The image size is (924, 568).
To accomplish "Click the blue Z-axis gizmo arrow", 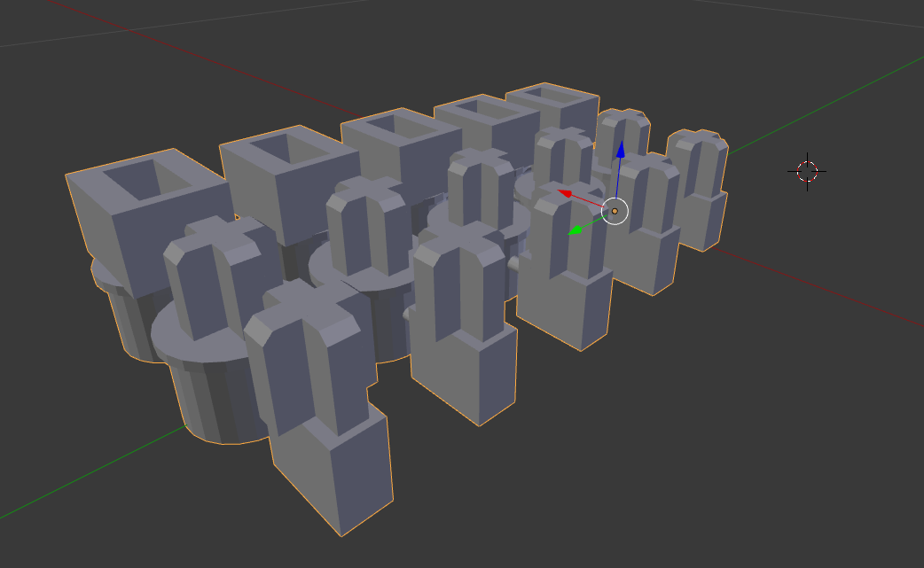I will 621,152.
